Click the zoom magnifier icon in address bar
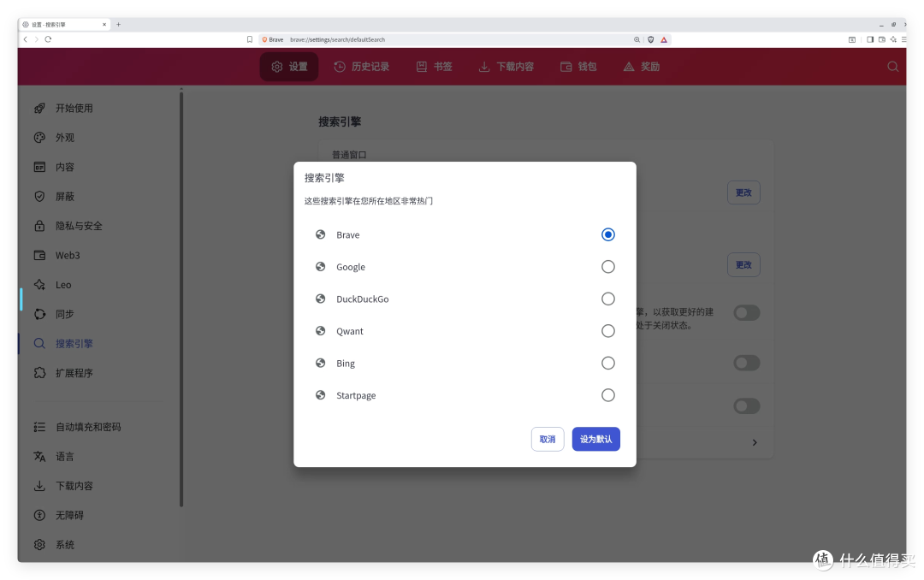This screenshot has width=924, height=580. (637, 39)
